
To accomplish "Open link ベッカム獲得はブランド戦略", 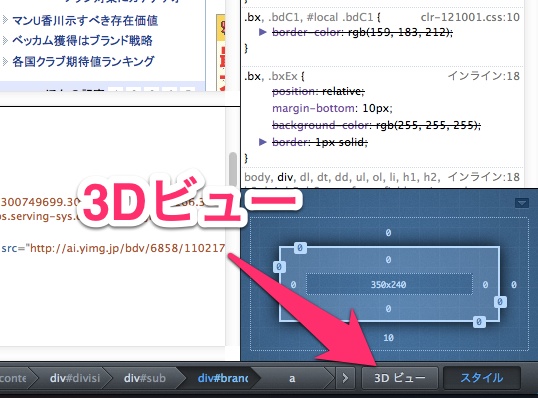I will click(82, 41).
